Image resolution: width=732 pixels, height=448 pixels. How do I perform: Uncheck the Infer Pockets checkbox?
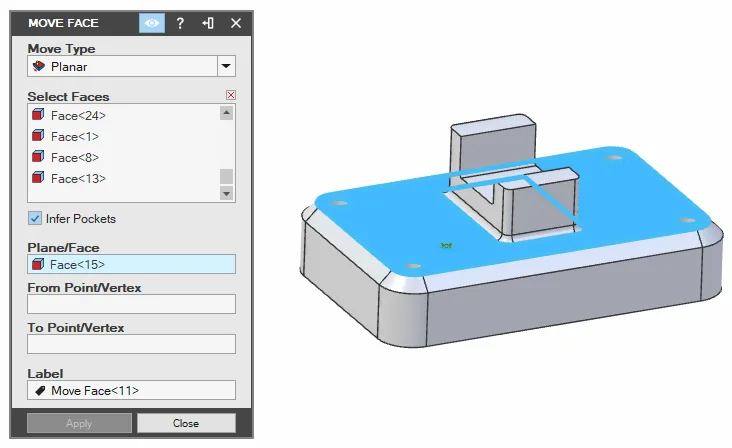pyautogui.click(x=35, y=218)
